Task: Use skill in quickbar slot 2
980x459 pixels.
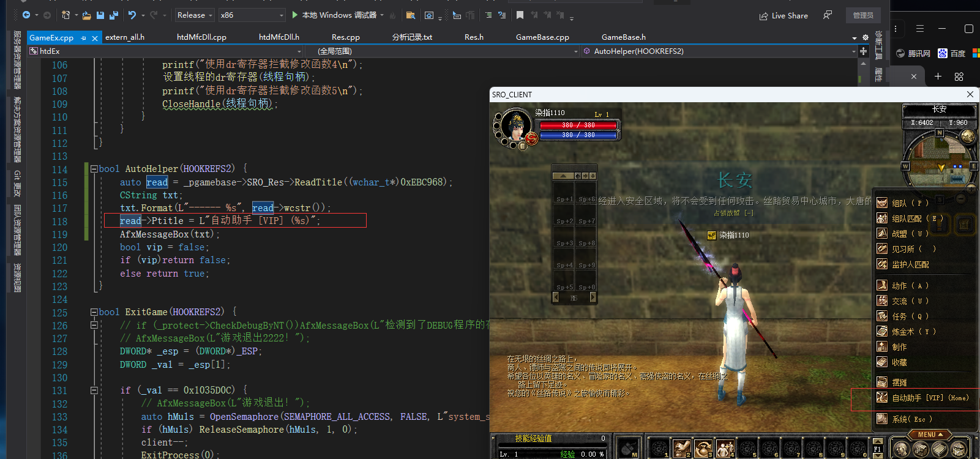Action: tap(681, 449)
